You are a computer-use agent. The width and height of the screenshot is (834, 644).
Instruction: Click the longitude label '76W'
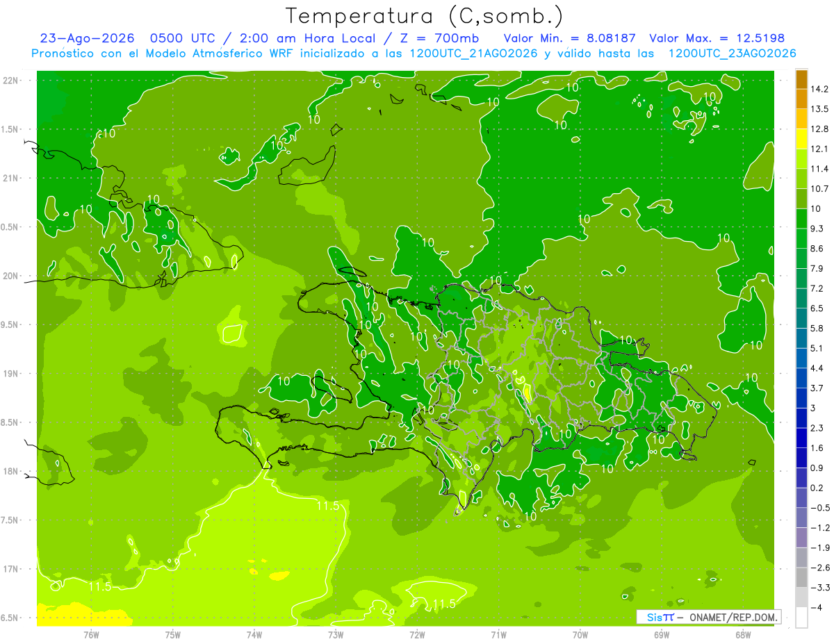91,634
